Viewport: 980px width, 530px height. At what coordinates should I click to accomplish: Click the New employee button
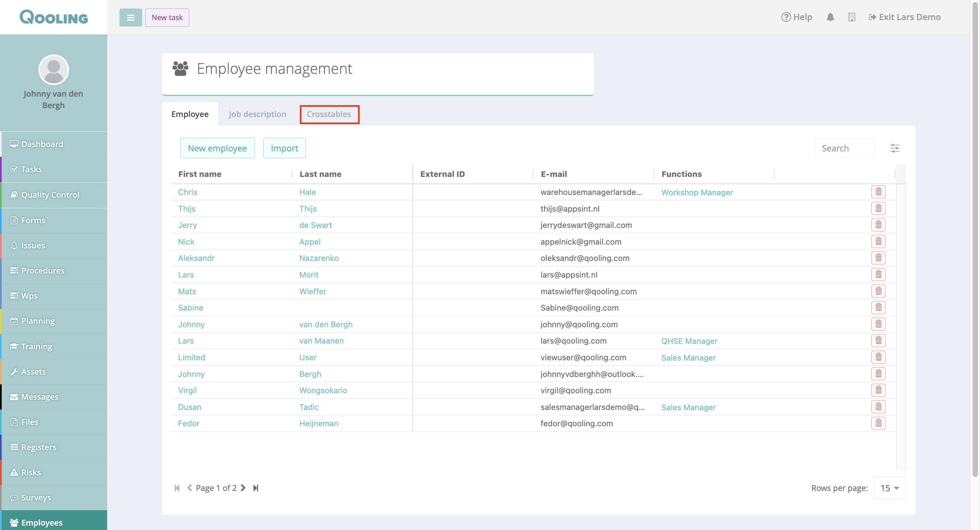click(x=217, y=148)
